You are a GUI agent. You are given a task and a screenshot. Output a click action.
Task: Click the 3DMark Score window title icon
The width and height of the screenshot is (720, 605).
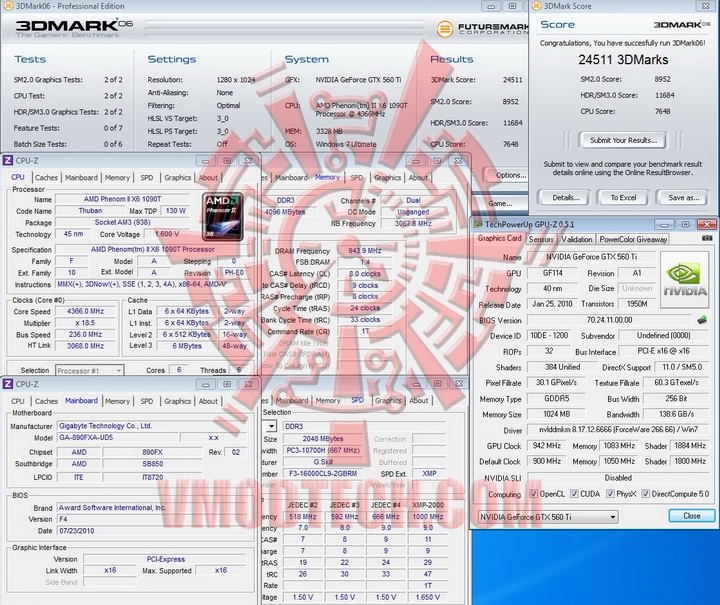(x=536, y=6)
